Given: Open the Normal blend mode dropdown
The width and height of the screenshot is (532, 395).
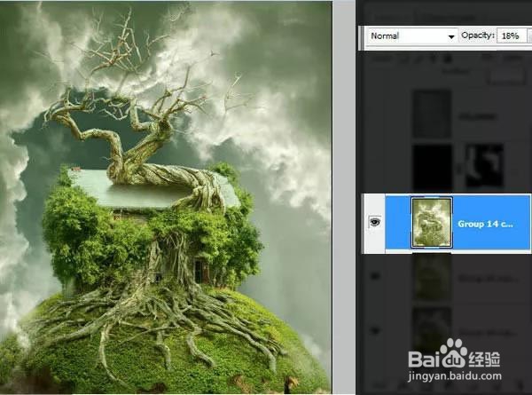Looking at the screenshot, I should pyautogui.click(x=412, y=36).
